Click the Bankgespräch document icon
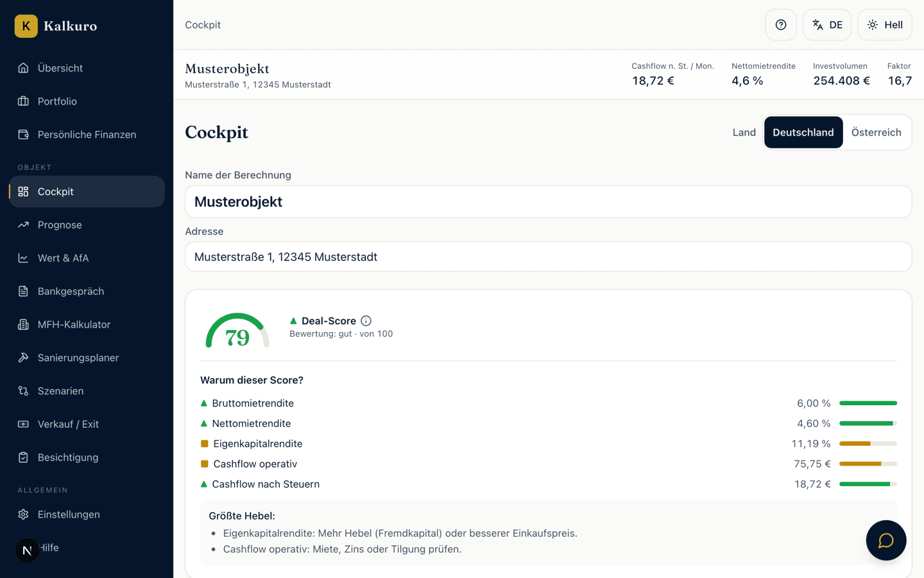This screenshot has height=578, width=924. coord(23,291)
